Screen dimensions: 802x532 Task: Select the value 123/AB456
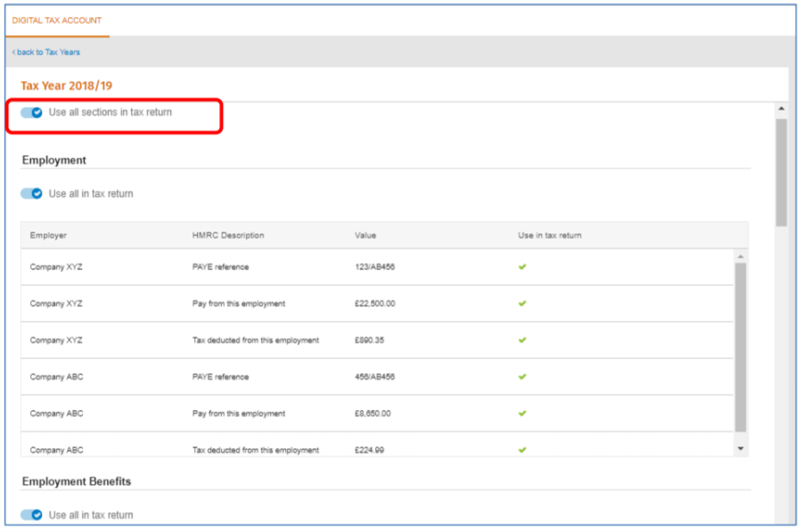pyautogui.click(x=375, y=267)
